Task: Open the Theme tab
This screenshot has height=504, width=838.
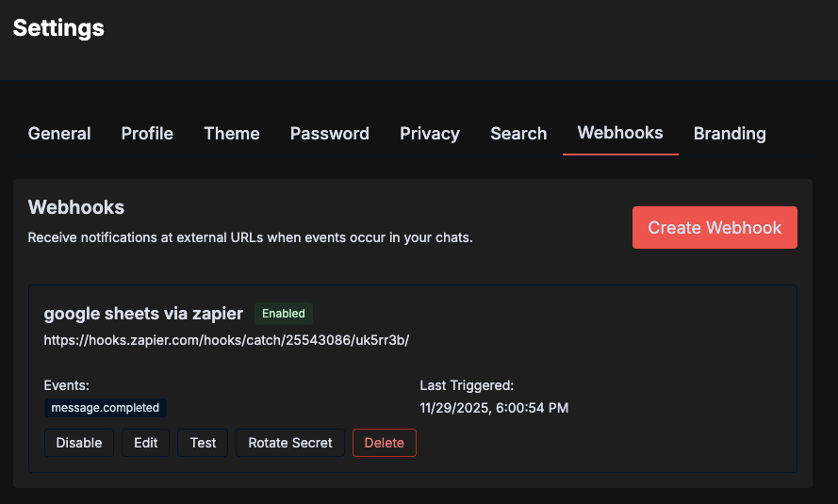Action: [231, 134]
